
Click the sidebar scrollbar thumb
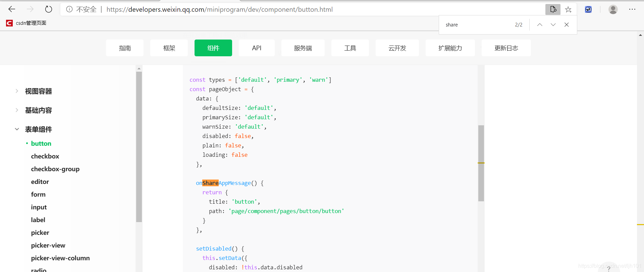[x=139, y=147]
